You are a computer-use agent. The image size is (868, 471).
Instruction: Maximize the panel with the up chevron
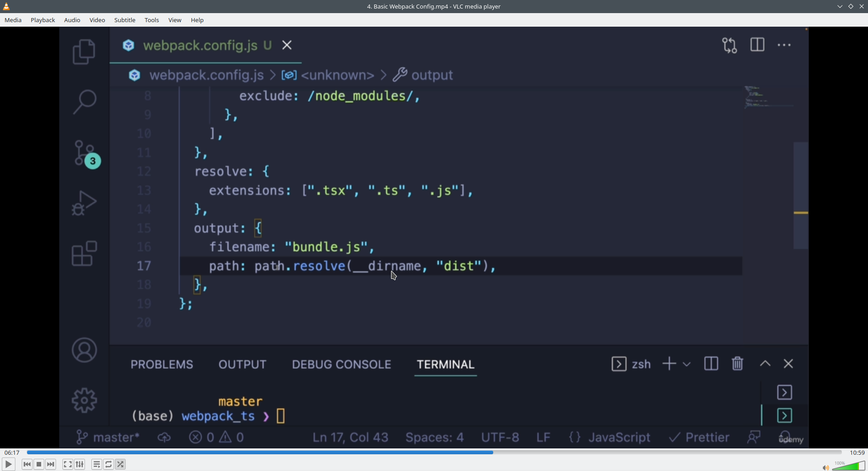(765, 364)
